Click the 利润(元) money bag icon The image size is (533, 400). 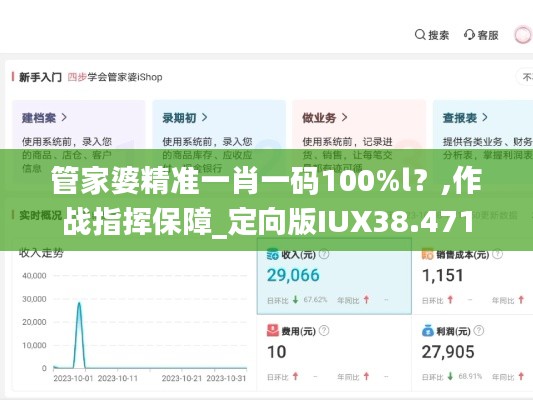tap(428, 331)
